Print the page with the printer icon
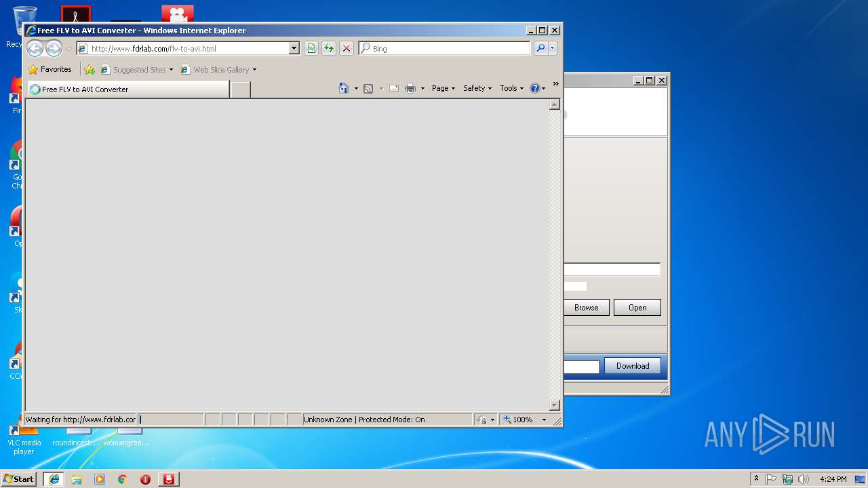Viewport: 868px width, 488px height. (x=410, y=88)
